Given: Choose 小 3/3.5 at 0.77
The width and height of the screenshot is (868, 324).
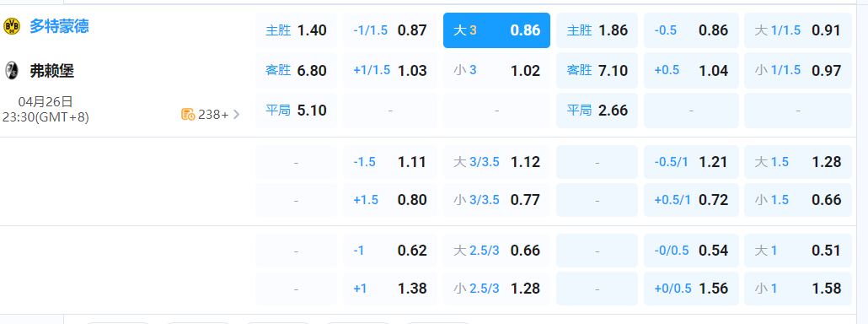Looking at the screenshot, I should [496, 200].
